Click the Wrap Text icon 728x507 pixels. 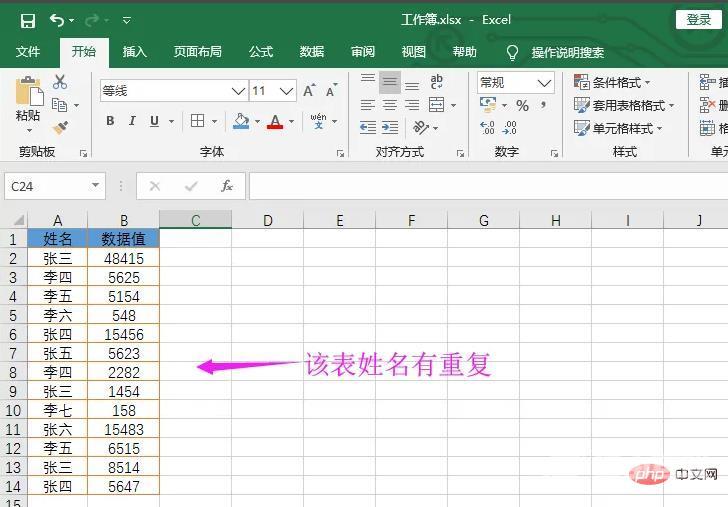437,82
